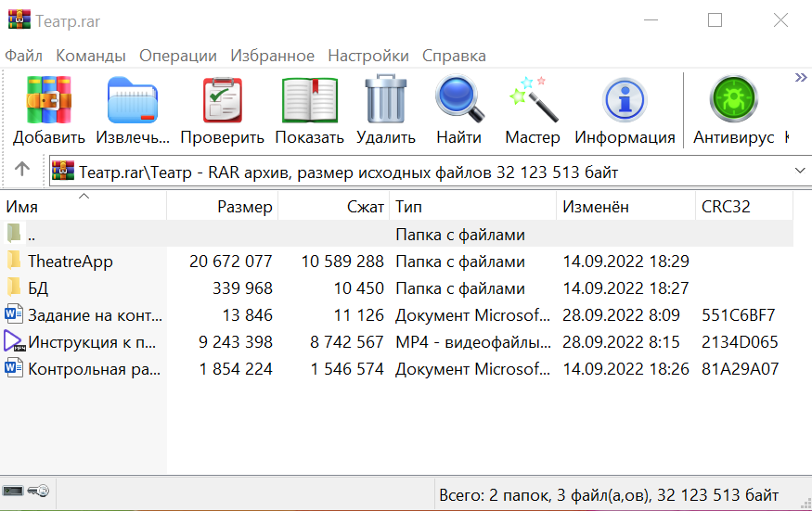This screenshot has width=812, height=511.
Task: Open the Настройки menu
Action: 367,56
